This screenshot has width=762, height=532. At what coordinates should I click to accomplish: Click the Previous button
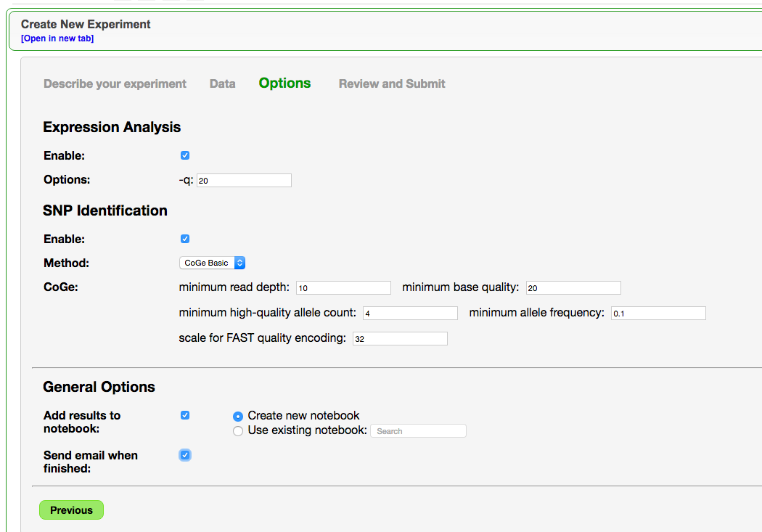(71, 510)
